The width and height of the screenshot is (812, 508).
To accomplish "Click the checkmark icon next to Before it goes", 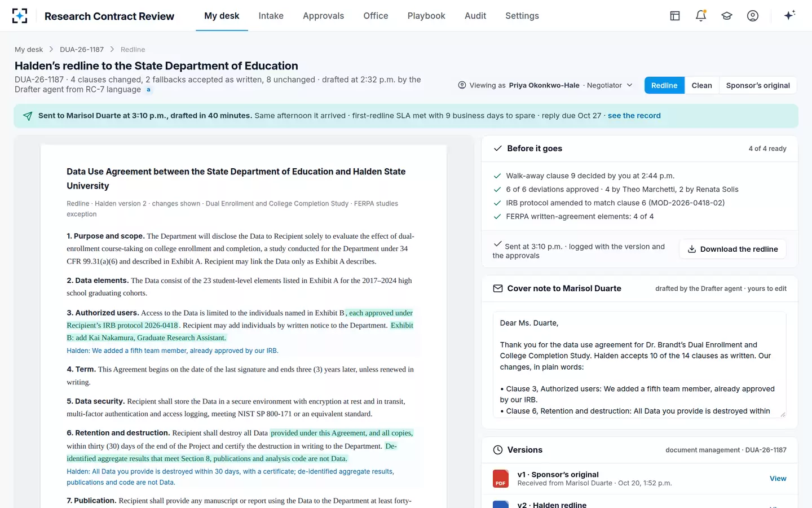I will pos(498,148).
